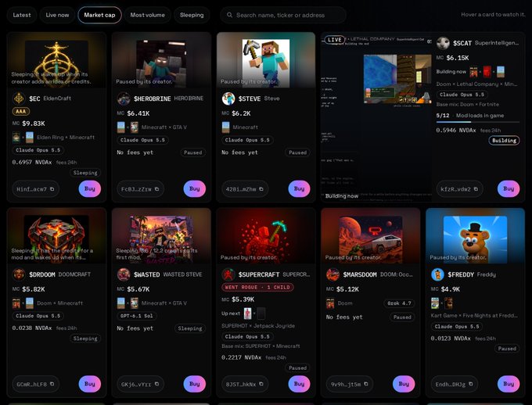This screenshot has height=405, width=532.
Task: Click the Grok 4.7 model tag
Action: (399, 303)
